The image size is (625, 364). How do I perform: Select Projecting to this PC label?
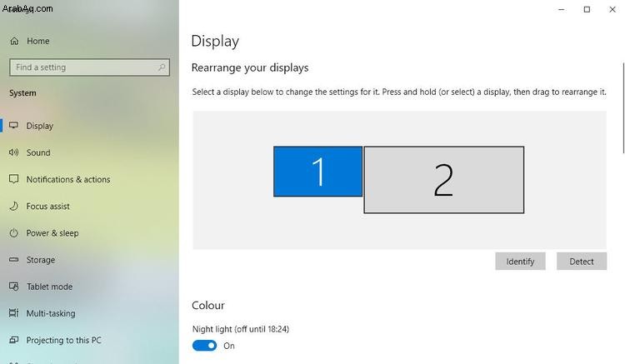pyautogui.click(x=64, y=341)
